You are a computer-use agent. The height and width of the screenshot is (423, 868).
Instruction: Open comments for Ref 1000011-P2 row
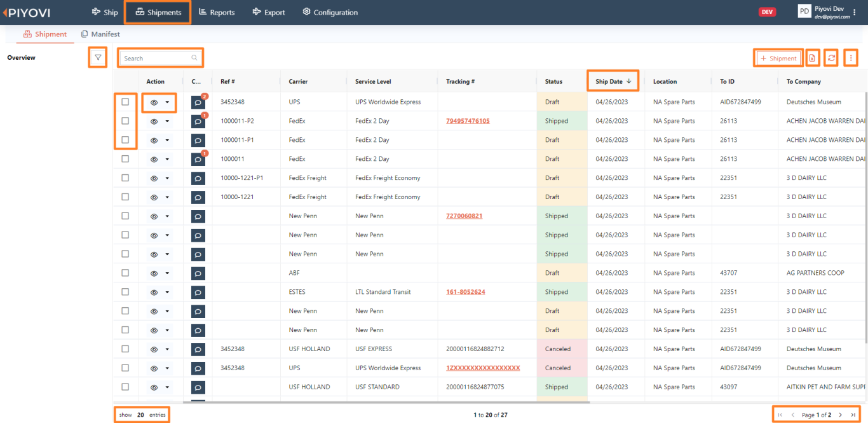pyautogui.click(x=198, y=121)
